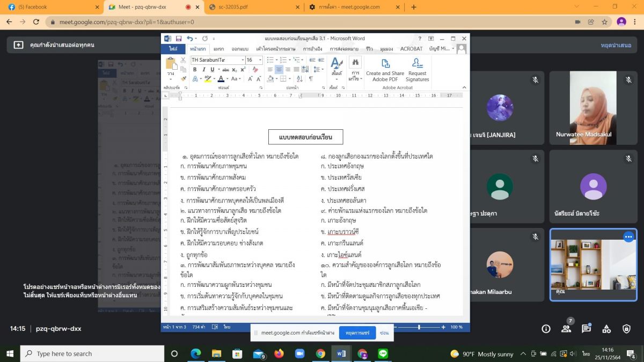
Task: Open Meet meeting details info icon
Action: 546,329
